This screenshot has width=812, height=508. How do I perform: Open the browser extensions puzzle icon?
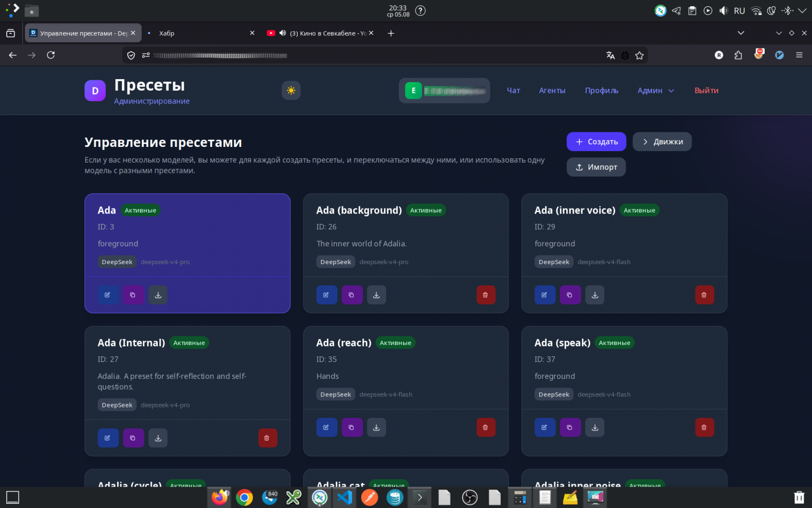(x=738, y=55)
